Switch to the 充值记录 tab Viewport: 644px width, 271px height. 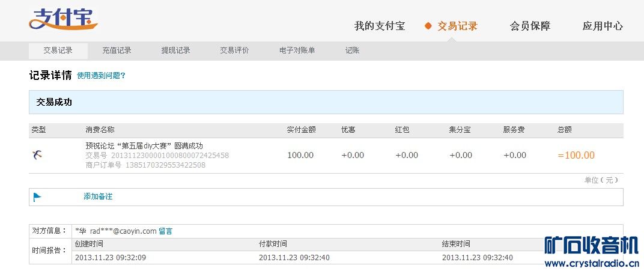(x=117, y=50)
